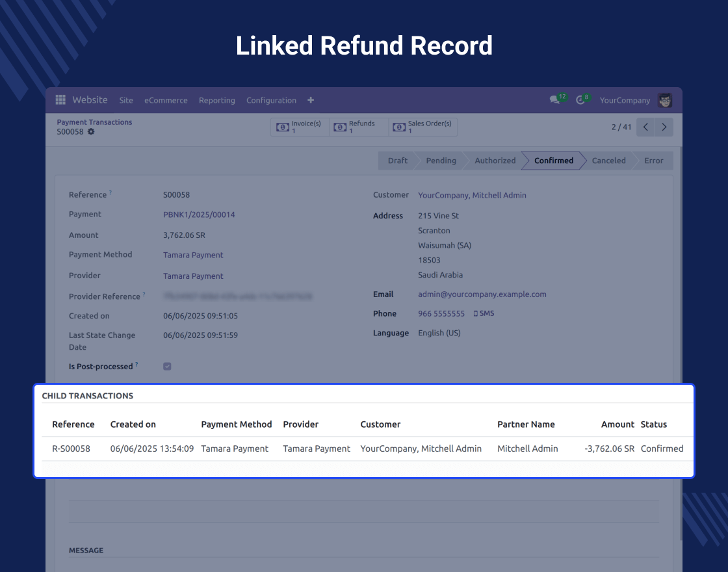Go back to Payment Transactions breadcrumb
The height and width of the screenshot is (572, 728).
click(94, 122)
